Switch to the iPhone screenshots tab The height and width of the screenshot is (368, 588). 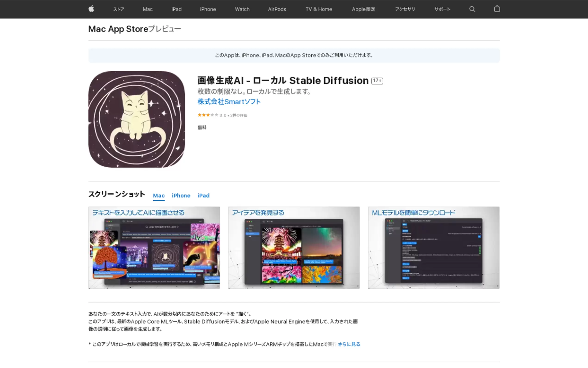coord(181,195)
